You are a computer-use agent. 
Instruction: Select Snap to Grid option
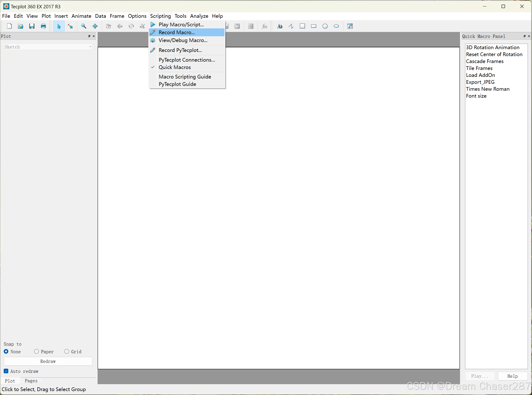(x=67, y=351)
